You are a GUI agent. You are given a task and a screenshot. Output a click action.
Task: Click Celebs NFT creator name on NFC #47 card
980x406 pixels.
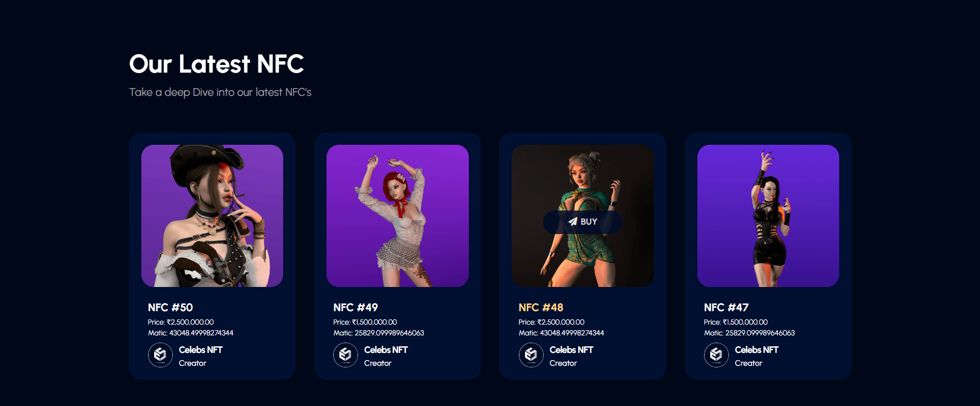click(x=757, y=350)
